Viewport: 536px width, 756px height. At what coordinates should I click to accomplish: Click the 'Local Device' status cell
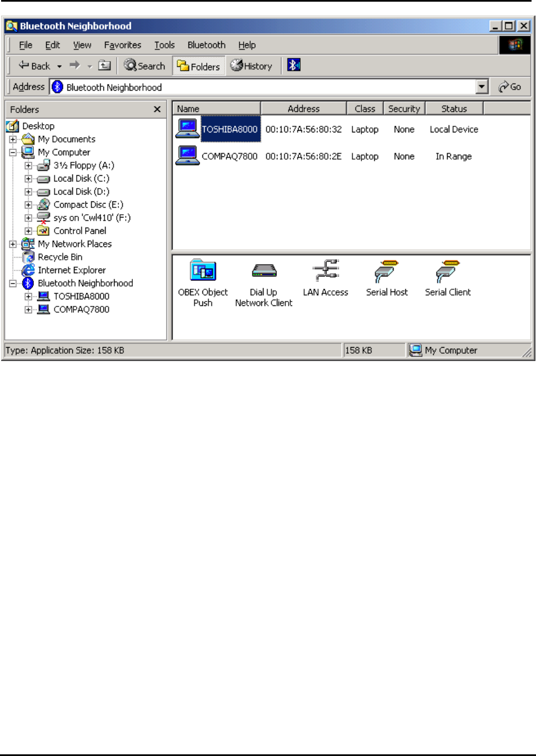(454, 129)
